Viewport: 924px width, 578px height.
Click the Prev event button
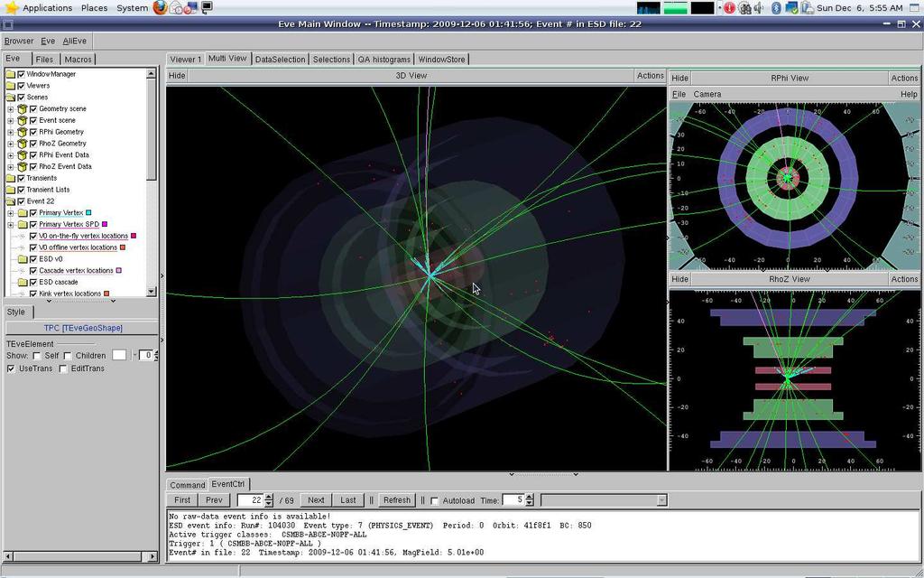[x=214, y=500]
